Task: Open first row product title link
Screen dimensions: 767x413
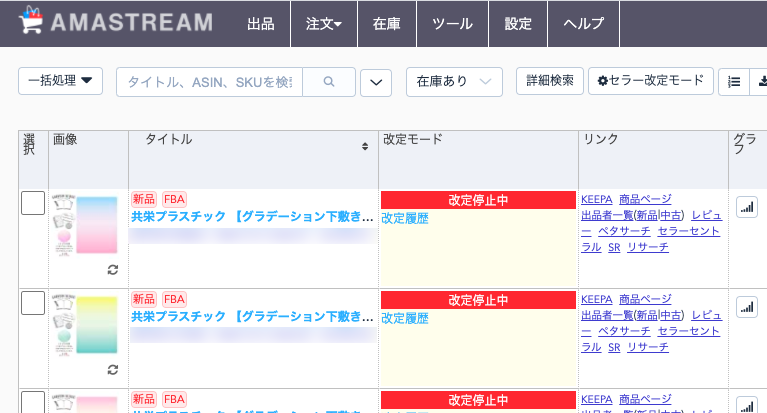Action: [252, 216]
